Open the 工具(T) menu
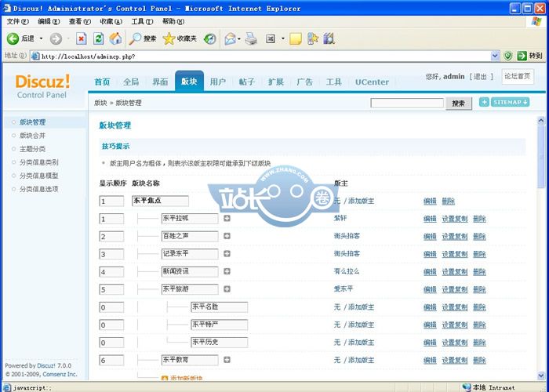 pos(142,22)
